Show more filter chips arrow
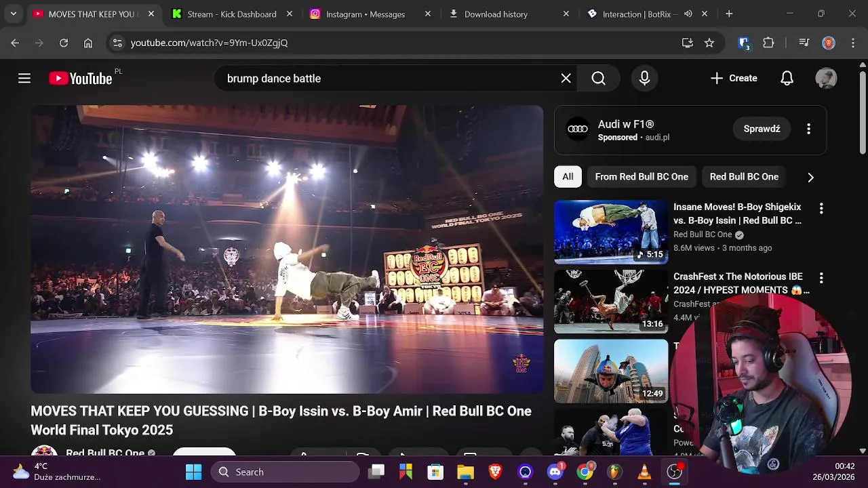 (810, 177)
